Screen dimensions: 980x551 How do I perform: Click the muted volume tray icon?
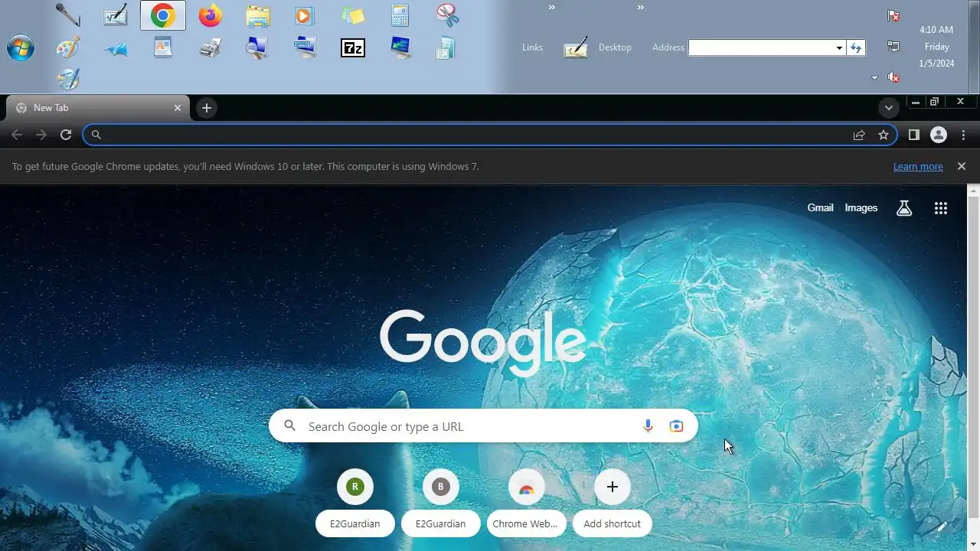point(893,77)
